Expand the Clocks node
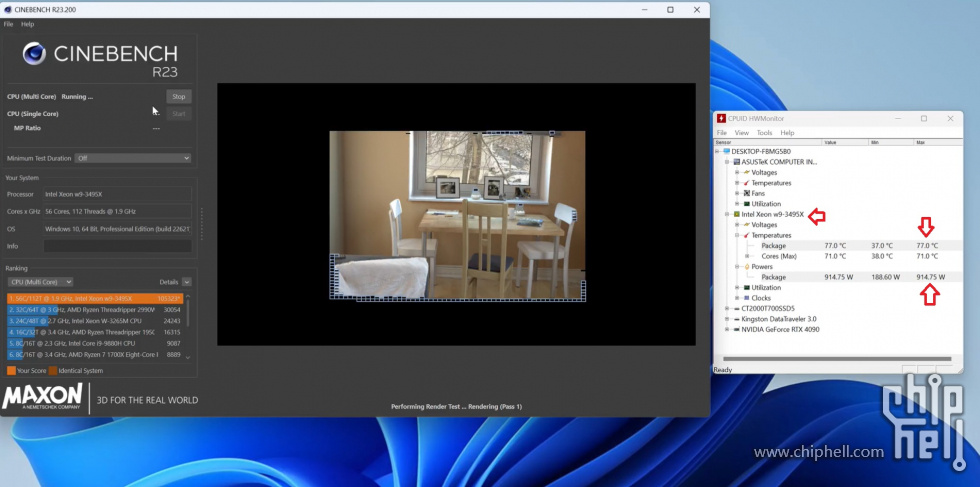 tap(738, 298)
